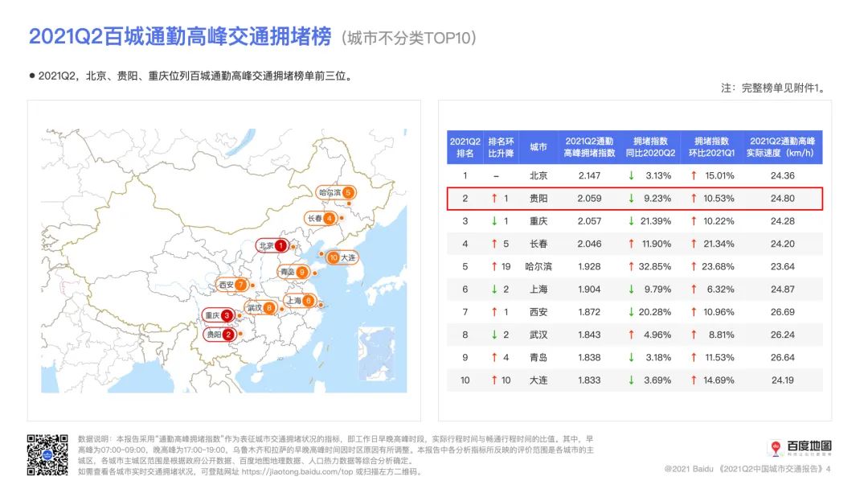Click the Guiyang rank 2 marker on map
This screenshot has width=868, height=489.
click(x=219, y=335)
